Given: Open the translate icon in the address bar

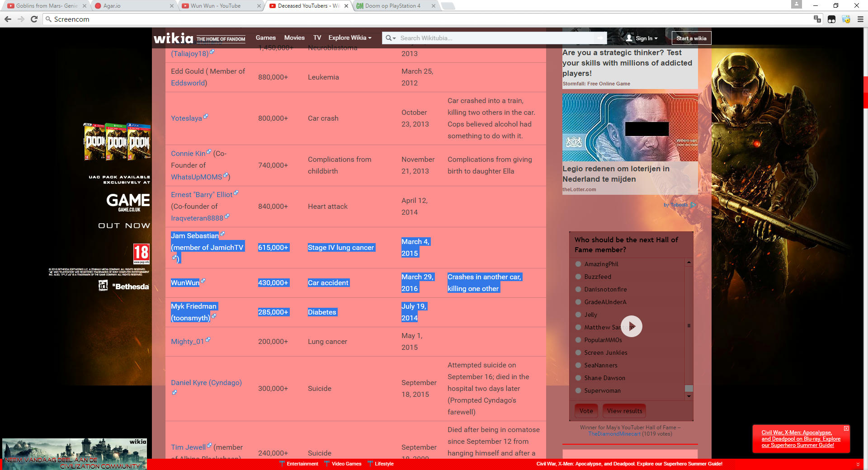Looking at the screenshot, I should (x=817, y=19).
